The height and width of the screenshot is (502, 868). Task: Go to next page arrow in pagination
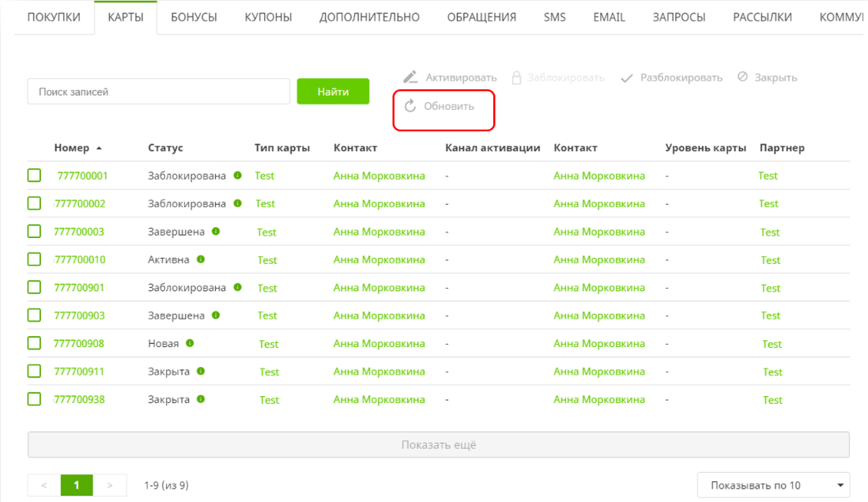click(x=110, y=485)
